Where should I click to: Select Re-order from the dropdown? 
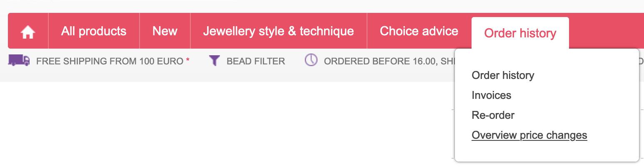[x=493, y=115]
